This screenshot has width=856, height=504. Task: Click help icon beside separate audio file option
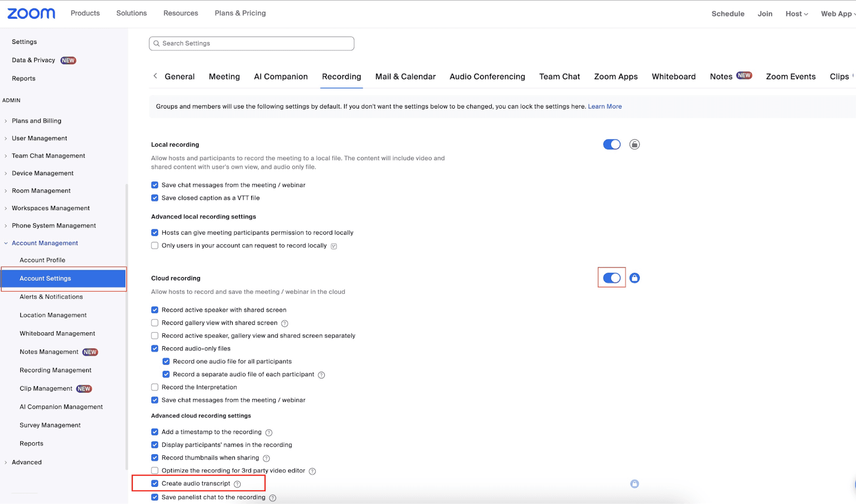click(x=322, y=375)
